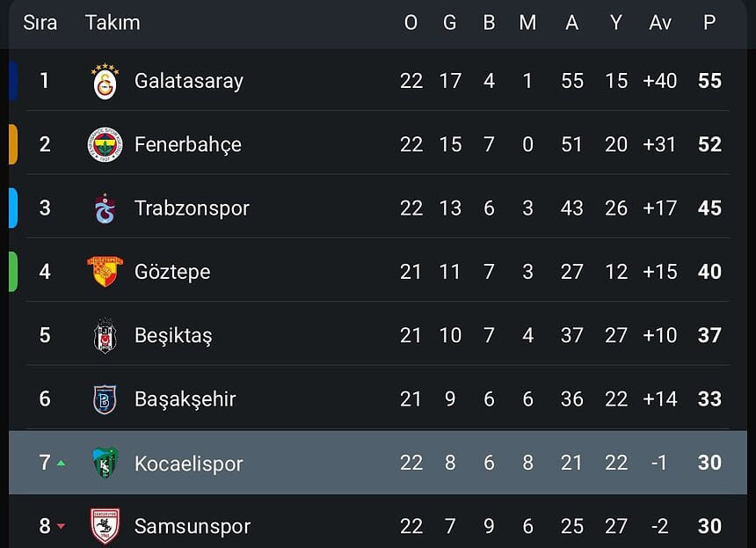756x548 pixels.
Task: Open the Fenerbahçe team name link
Action: [187, 144]
